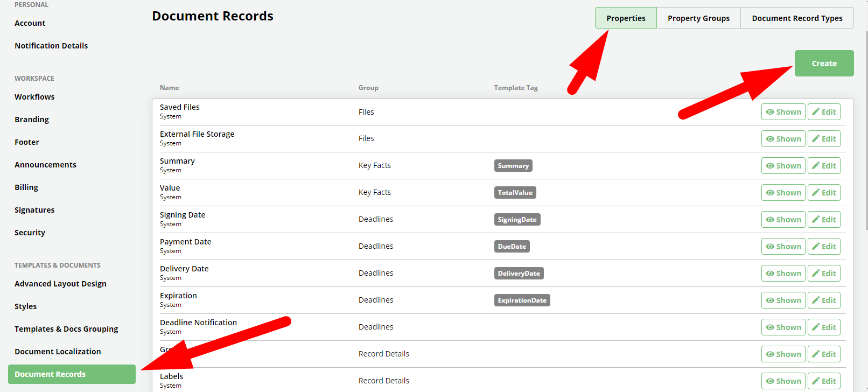
Task: Open the Branding settings page
Action: pos(32,120)
